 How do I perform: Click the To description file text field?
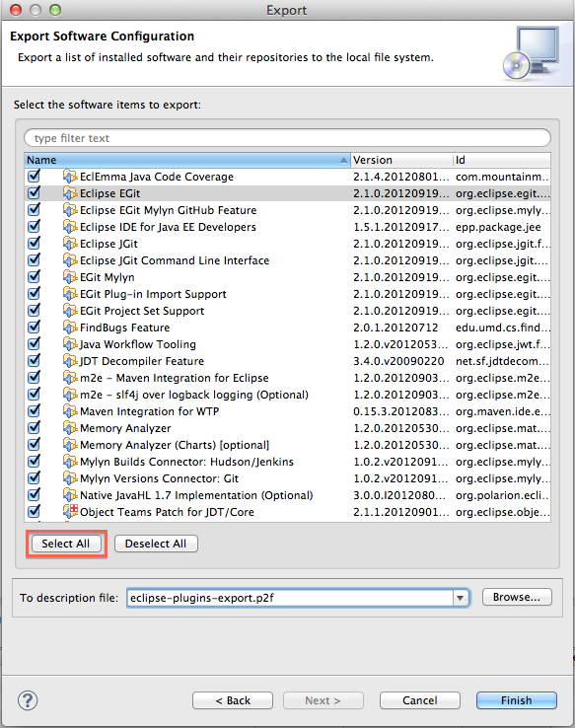pos(290,598)
